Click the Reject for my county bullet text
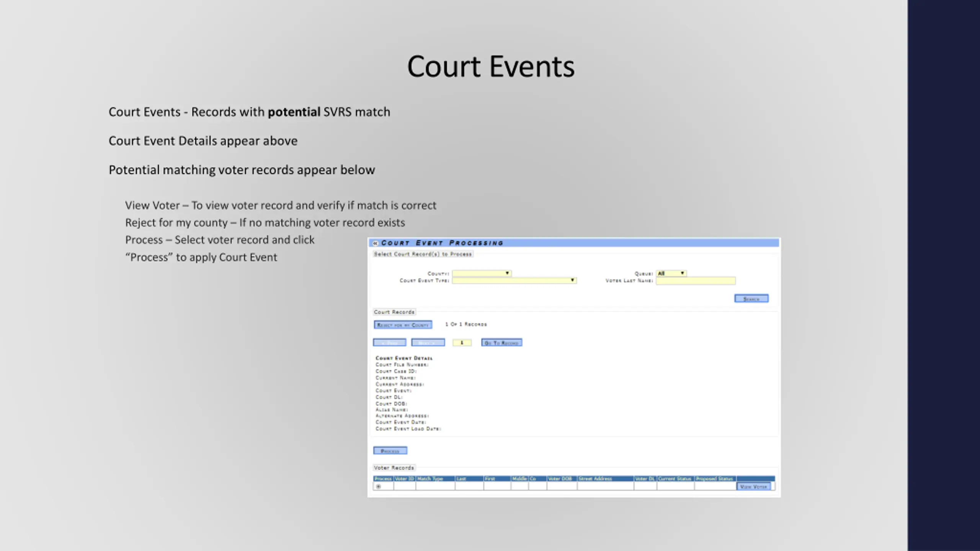The height and width of the screenshot is (551, 980). 265,223
